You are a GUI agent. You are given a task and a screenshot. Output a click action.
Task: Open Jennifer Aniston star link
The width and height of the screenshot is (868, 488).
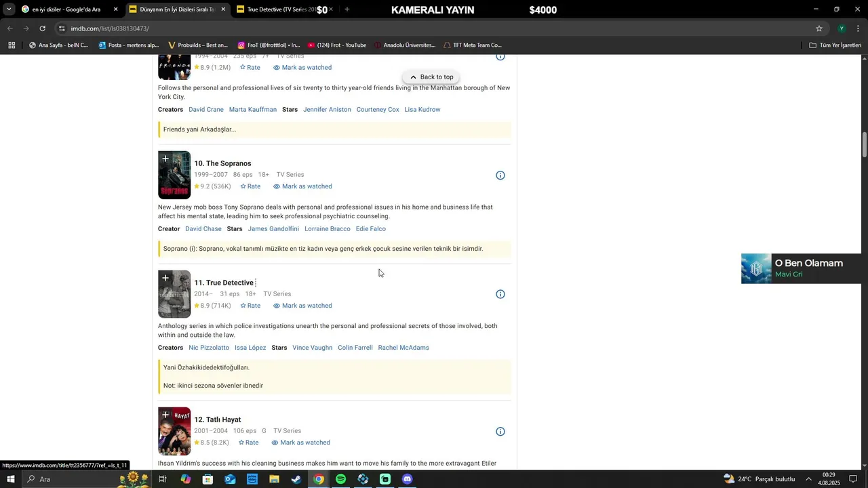327,110
